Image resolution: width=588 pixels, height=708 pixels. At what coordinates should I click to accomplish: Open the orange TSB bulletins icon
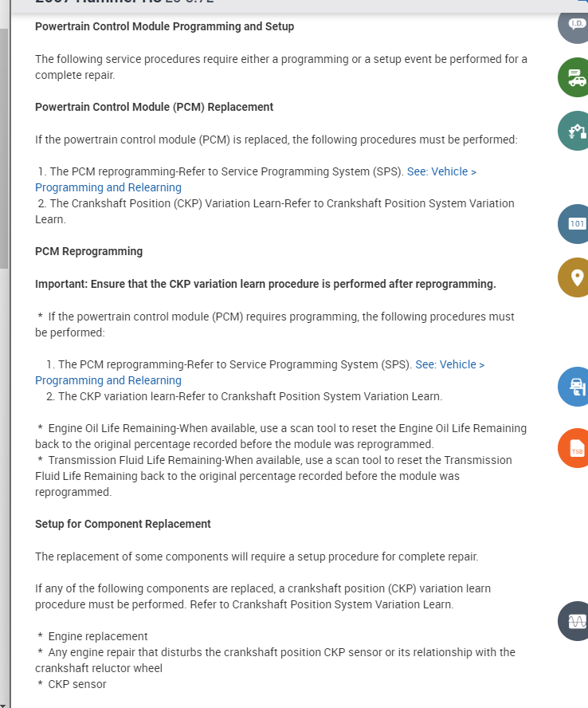[576, 448]
